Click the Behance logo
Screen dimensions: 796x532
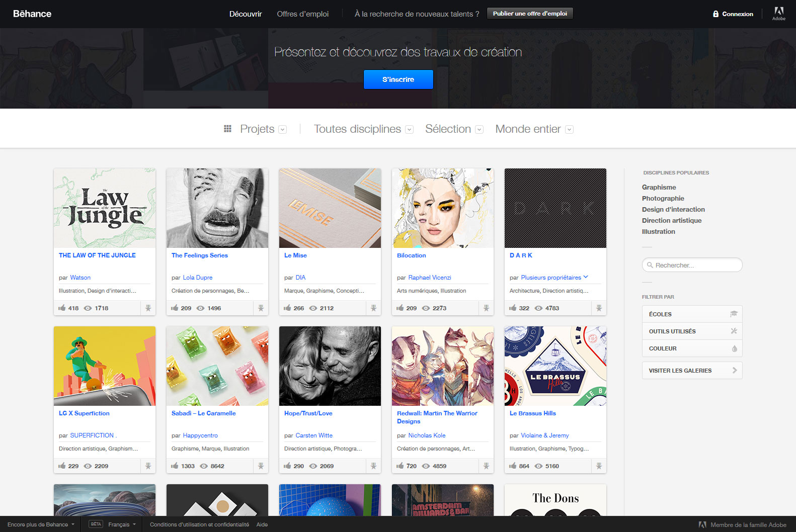point(32,14)
